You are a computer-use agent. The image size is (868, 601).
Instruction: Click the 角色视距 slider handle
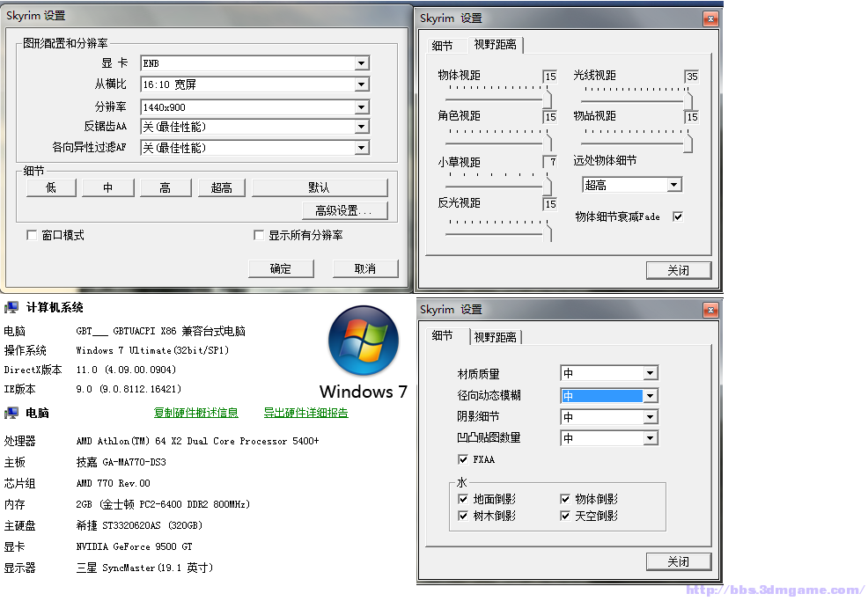pyautogui.click(x=548, y=142)
